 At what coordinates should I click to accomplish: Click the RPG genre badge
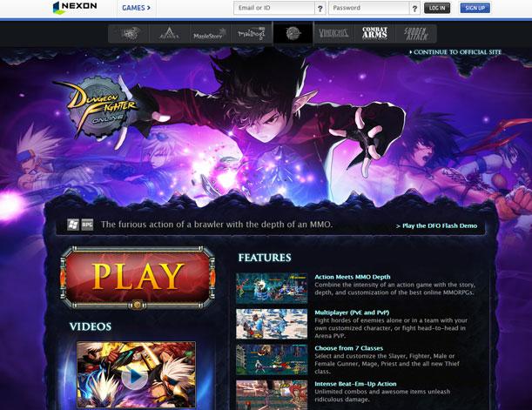[x=87, y=225]
